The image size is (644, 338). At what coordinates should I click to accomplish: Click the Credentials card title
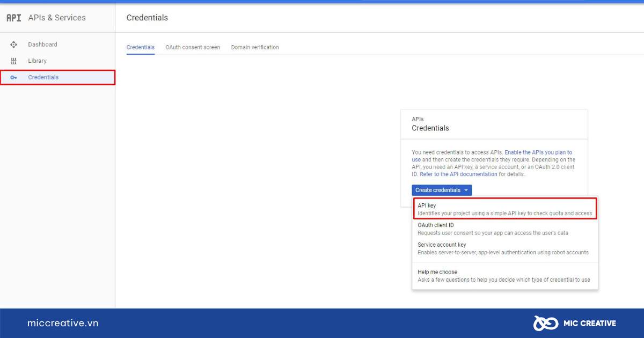430,128
